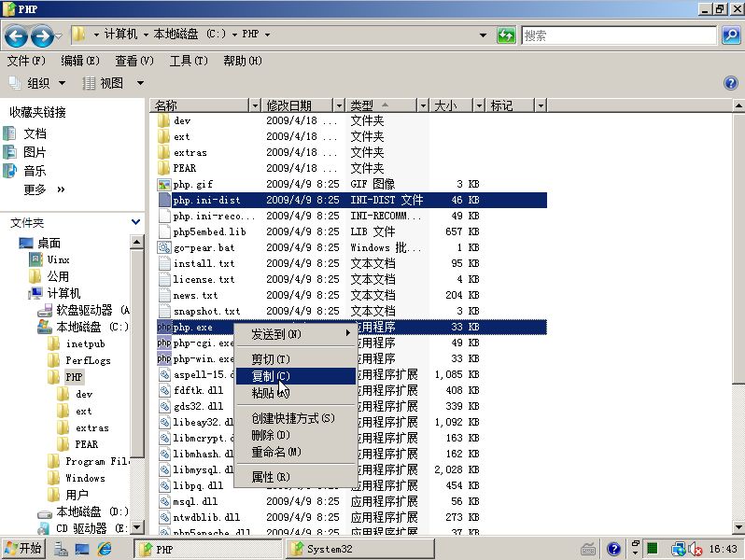Expand the address bar history dropdown
745x560 pixels.
click(483, 35)
